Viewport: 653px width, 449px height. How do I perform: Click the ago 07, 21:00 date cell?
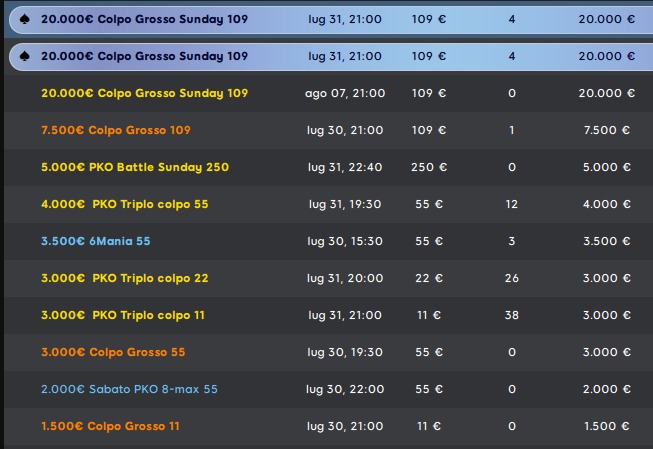(345, 93)
